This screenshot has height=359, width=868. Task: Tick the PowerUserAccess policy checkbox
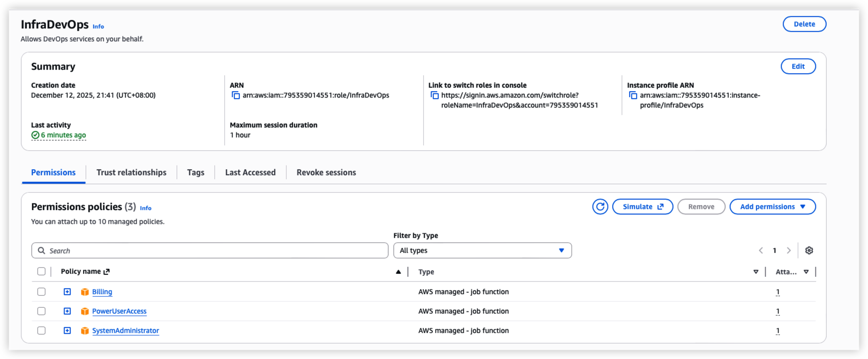(41, 311)
